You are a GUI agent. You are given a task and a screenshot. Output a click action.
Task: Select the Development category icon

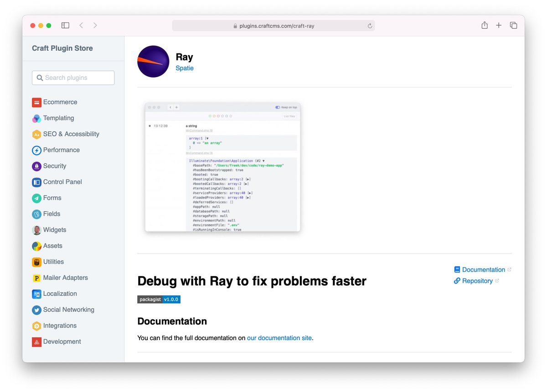[x=36, y=341]
